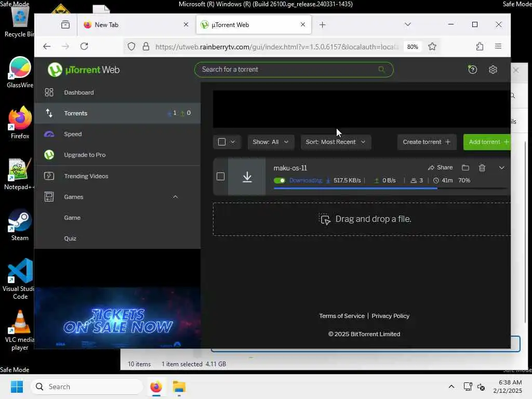This screenshot has width=532, height=399.
Task: Click Upgrade to Pro link
Action: tap(117, 155)
